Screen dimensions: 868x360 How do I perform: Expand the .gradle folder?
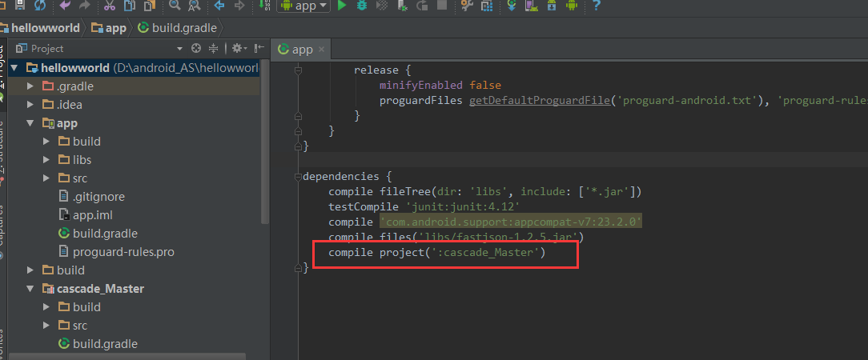[x=30, y=86]
